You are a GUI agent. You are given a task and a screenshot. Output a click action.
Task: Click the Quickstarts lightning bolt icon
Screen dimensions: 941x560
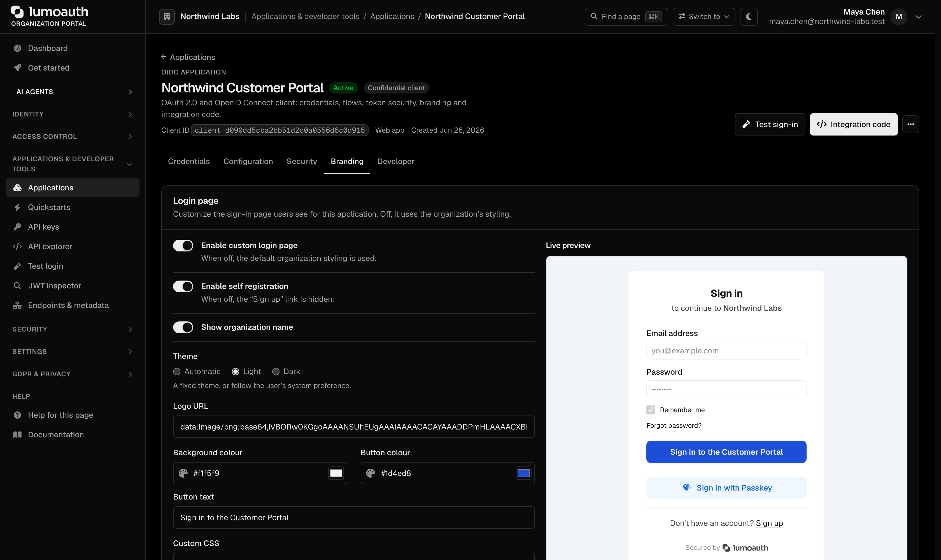click(x=17, y=207)
